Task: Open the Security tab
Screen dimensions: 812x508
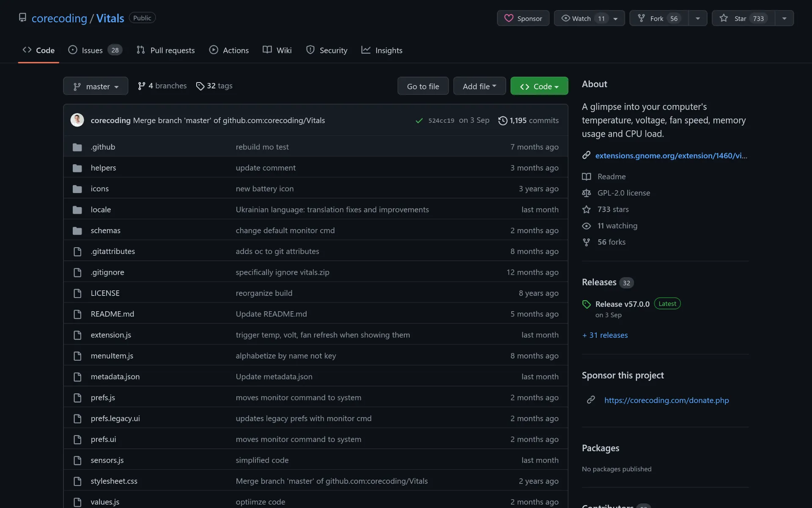Action: point(326,50)
